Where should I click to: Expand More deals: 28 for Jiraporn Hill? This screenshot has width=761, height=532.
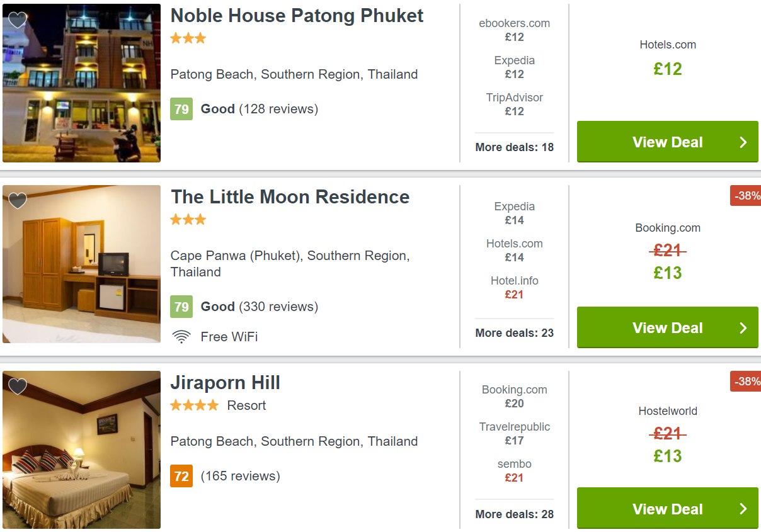514,514
